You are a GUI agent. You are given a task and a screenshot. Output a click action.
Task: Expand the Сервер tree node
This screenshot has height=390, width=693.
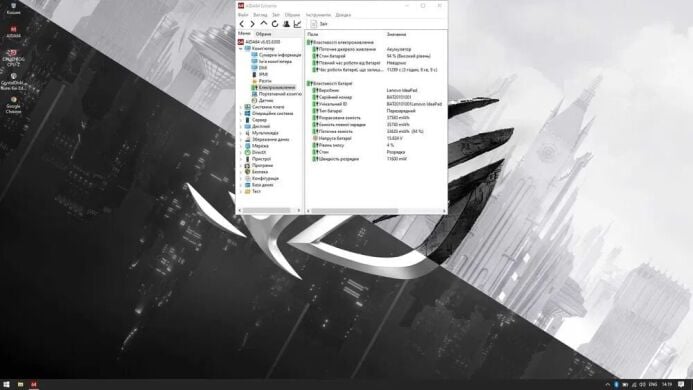pyautogui.click(x=241, y=120)
